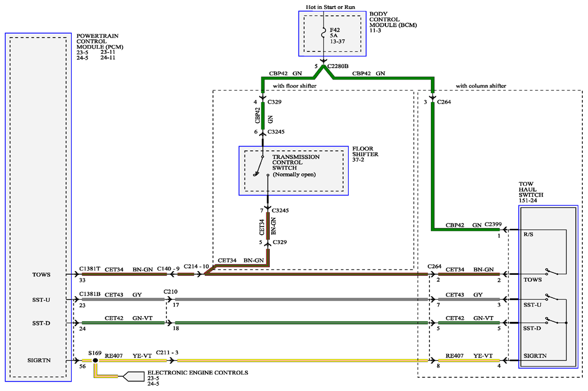The width and height of the screenshot is (588, 391).
Task: Click the SIGRTN pin label inside the PCM
Action: [x=39, y=360]
